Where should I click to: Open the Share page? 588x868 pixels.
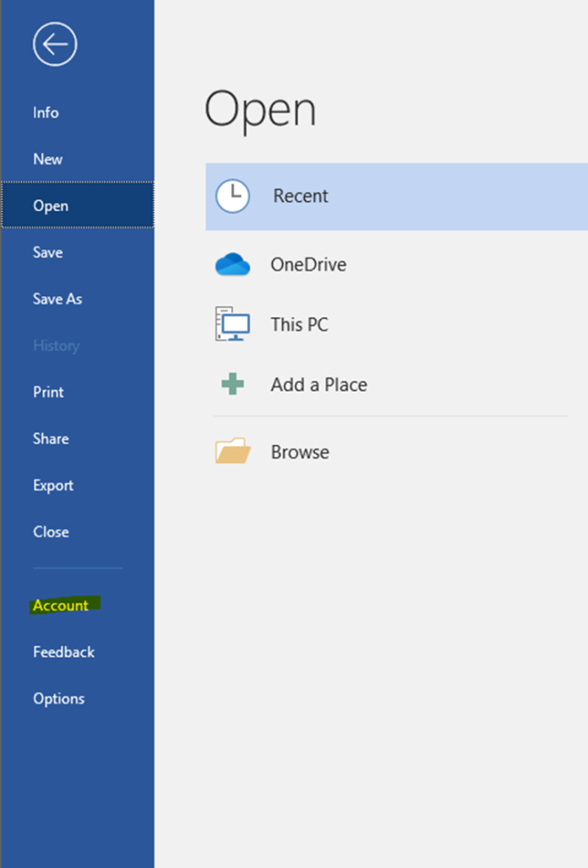(51, 439)
